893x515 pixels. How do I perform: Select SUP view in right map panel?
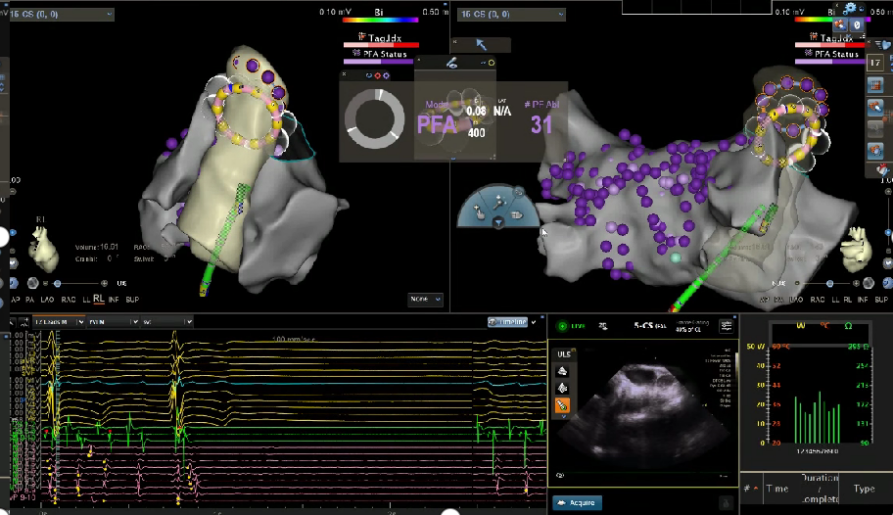[x=882, y=299]
